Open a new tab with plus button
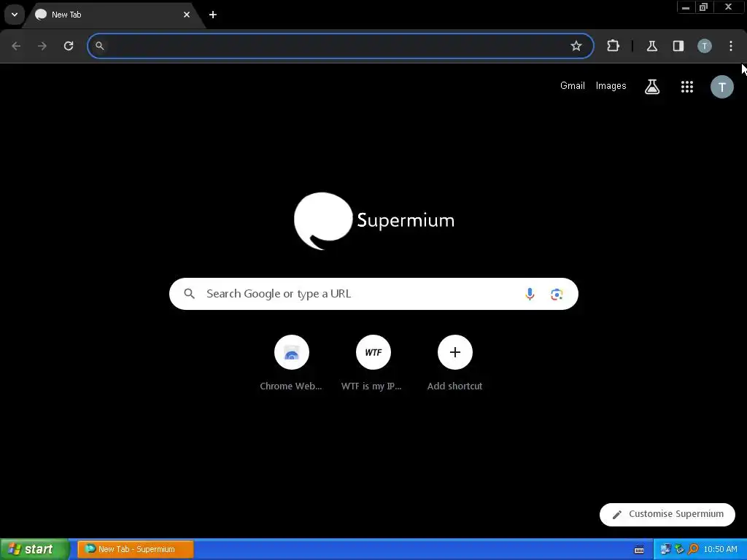 (x=213, y=15)
